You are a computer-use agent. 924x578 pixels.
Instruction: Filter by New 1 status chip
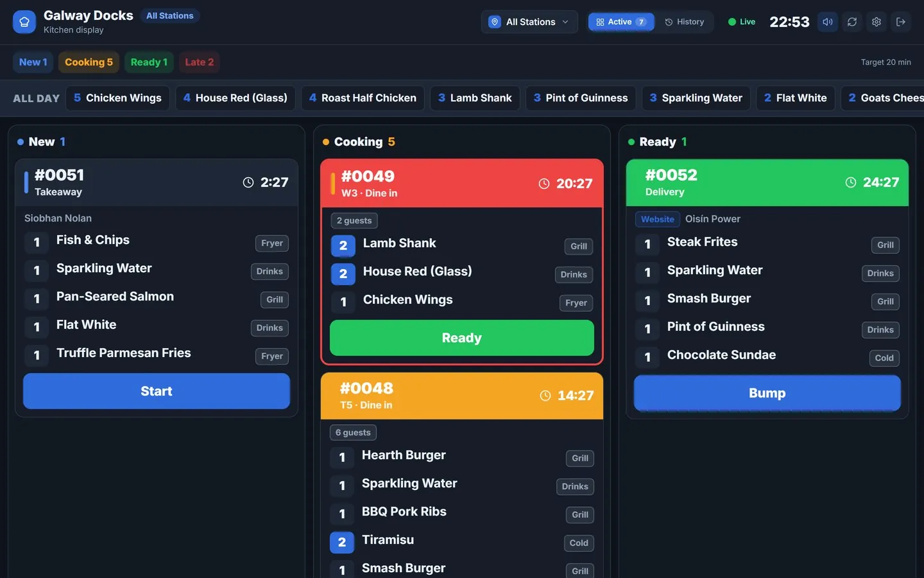tap(33, 62)
